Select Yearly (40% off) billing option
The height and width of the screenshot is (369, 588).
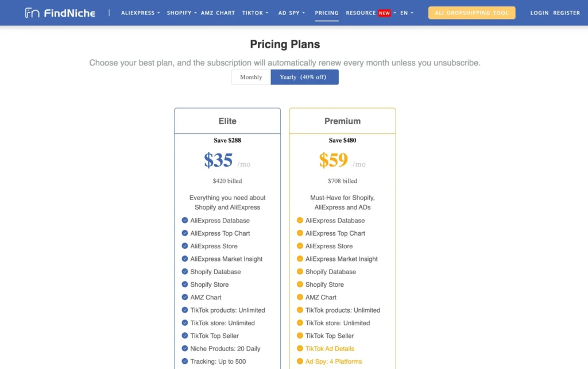point(304,77)
